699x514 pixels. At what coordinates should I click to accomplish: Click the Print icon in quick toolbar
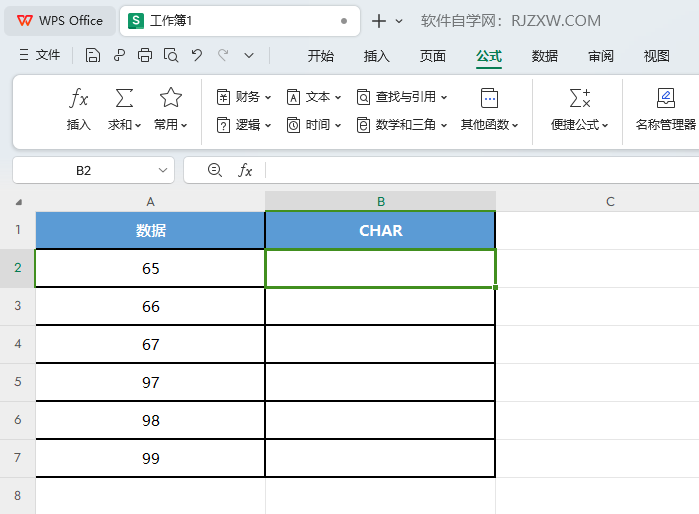tap(145, 56)
